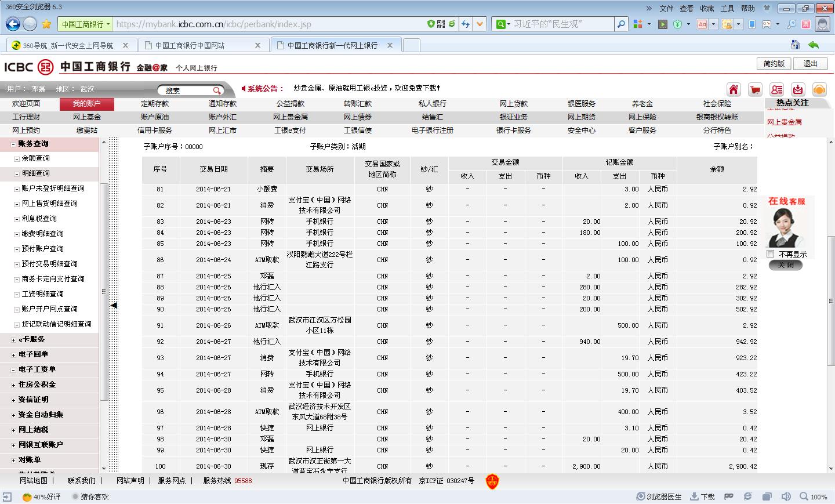The height and width of the screenshot is (504, 835).
Task: Expand the 住房公积金 sidebar section
Action: (14, 385)
